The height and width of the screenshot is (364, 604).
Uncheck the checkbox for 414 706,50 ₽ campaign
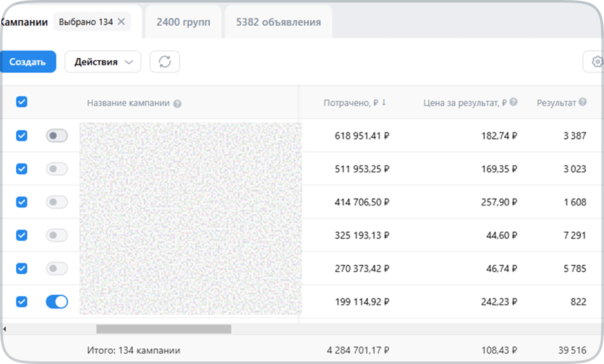point(21,202)
